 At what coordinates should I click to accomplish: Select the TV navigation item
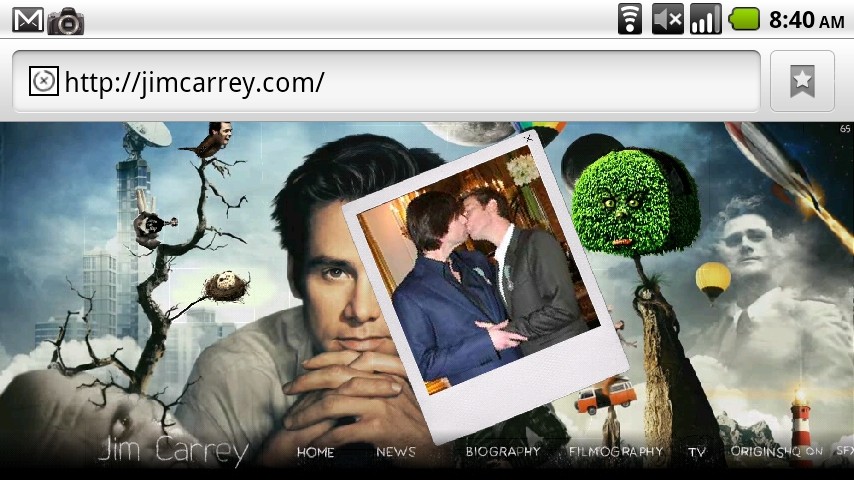point(697,452)
